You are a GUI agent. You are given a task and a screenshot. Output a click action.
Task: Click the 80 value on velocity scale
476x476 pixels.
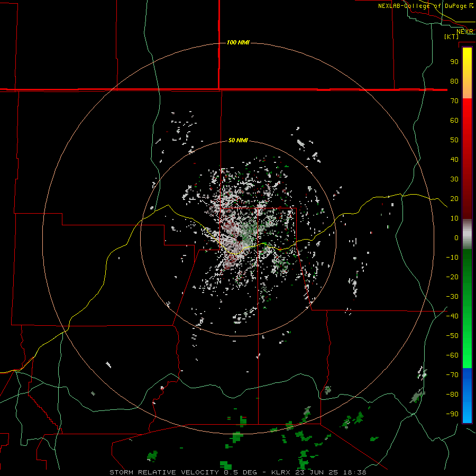454,81
